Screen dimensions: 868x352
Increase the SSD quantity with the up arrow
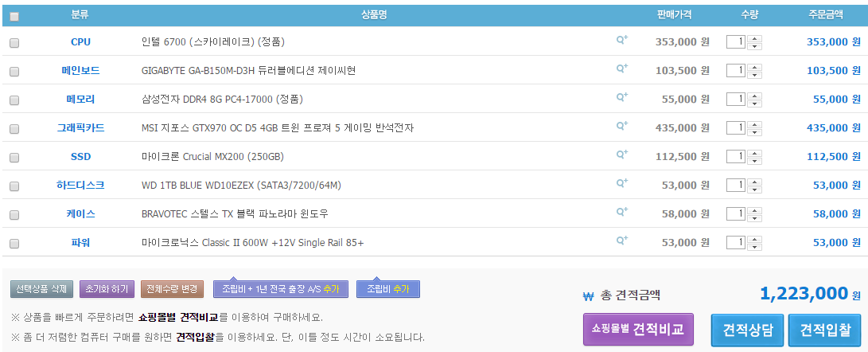(x=755, y=153)
